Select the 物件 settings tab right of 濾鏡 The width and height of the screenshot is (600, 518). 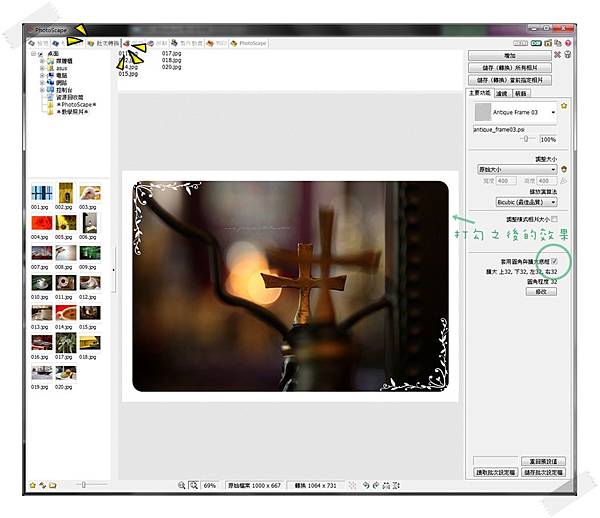520,93
